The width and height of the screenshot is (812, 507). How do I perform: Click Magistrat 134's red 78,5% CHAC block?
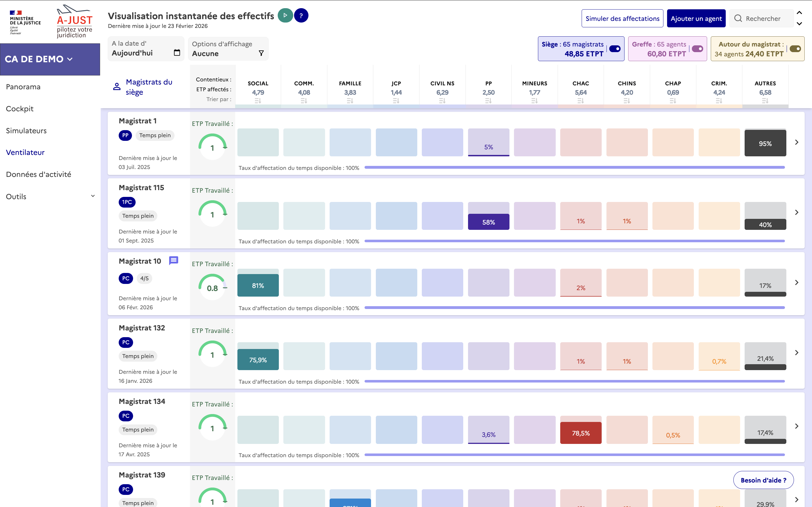click(x=581, y=433)
